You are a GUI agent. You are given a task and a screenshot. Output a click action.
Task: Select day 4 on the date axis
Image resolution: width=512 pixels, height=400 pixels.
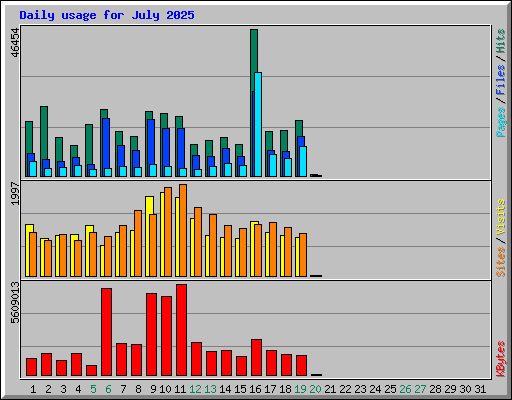click(78, 389)
